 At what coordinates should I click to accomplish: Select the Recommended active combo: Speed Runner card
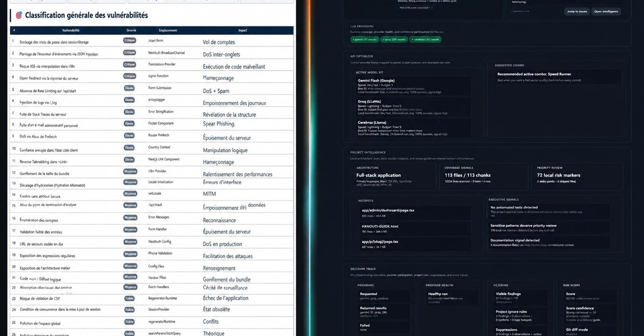point(558,77)
